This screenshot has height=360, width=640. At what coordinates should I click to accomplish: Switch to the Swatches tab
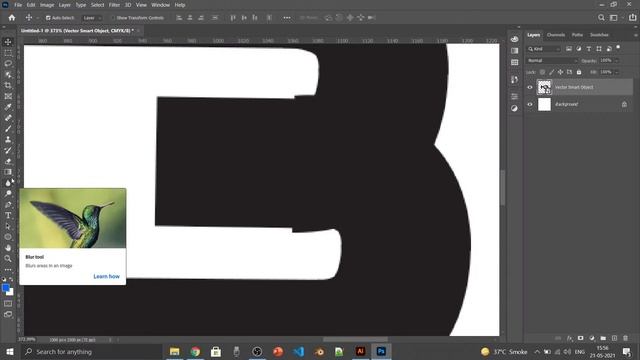coord(599,35)
